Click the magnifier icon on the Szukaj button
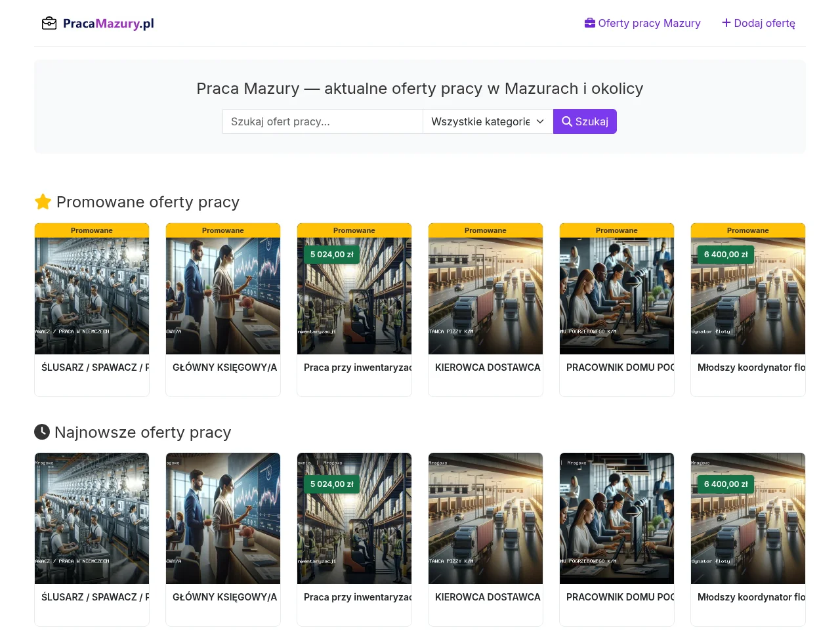840x630 pixels. click(x=567, y=121)
